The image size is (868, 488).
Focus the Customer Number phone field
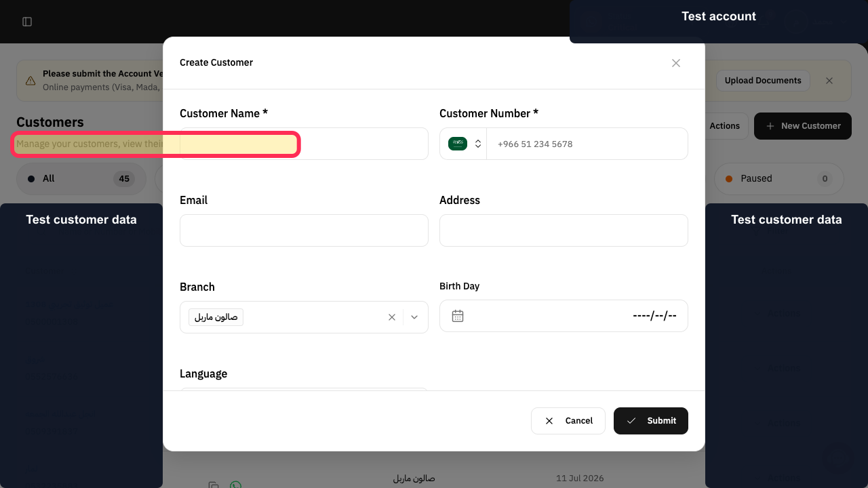(587, 144)
